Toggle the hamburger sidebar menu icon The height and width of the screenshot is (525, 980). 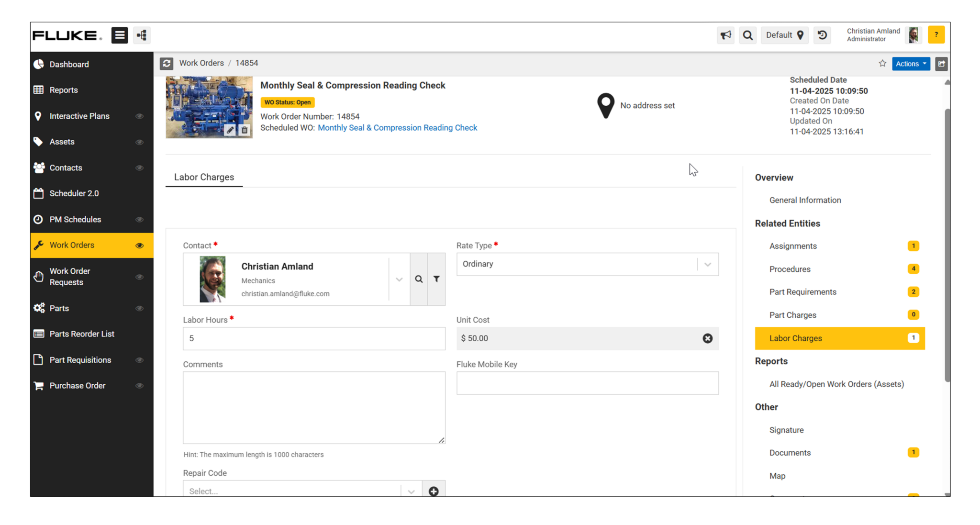tap(120, 35)
